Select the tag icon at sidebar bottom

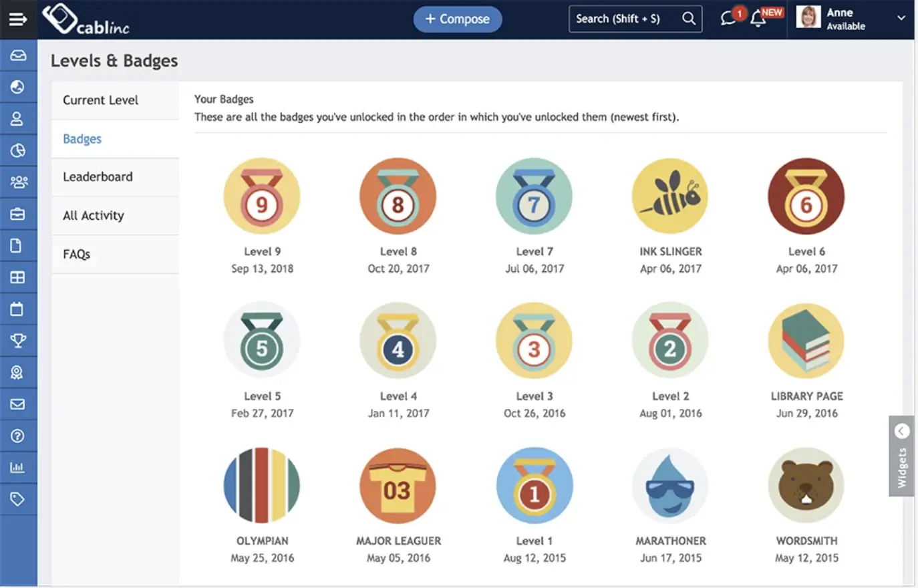18,498
